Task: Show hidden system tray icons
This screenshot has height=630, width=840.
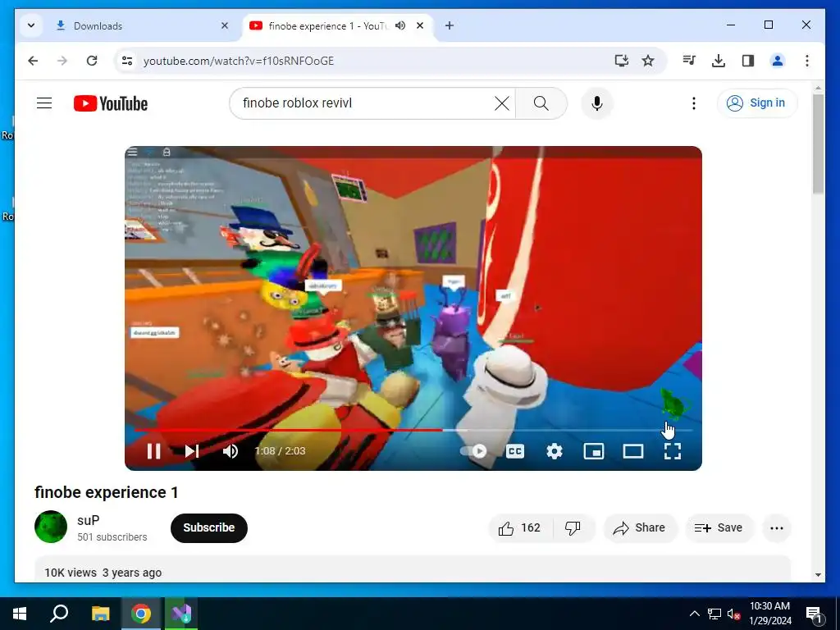Action: 694,614
